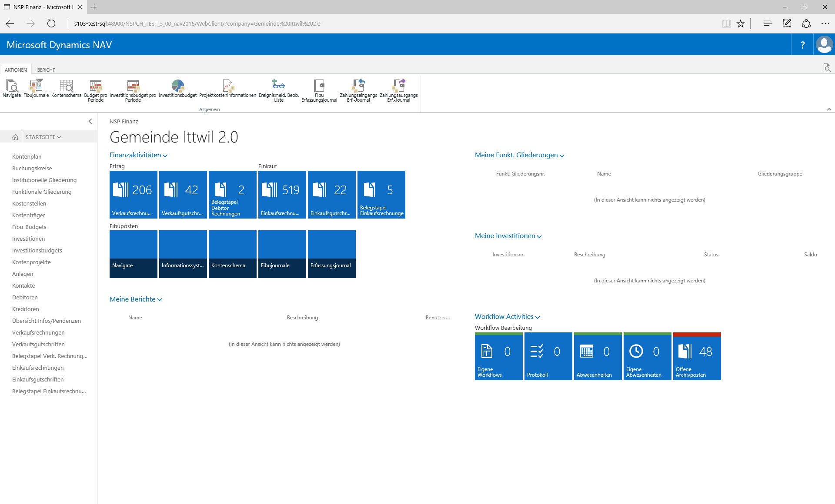This screenshot has height=504, width=835.
Task: Open the Eigene Workflows tile
Action: 499,356
